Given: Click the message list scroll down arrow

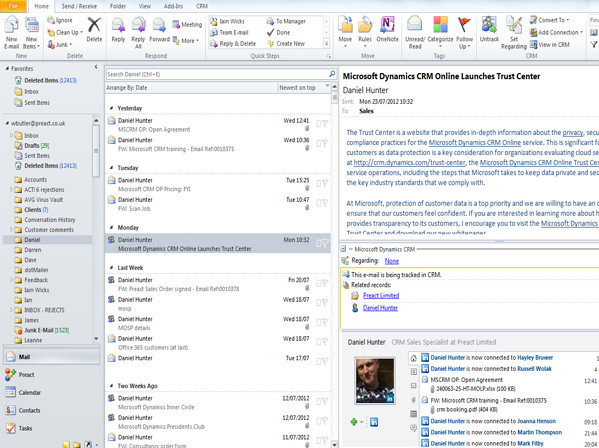Looking at the screenshot, I should (x=334, y=444).
